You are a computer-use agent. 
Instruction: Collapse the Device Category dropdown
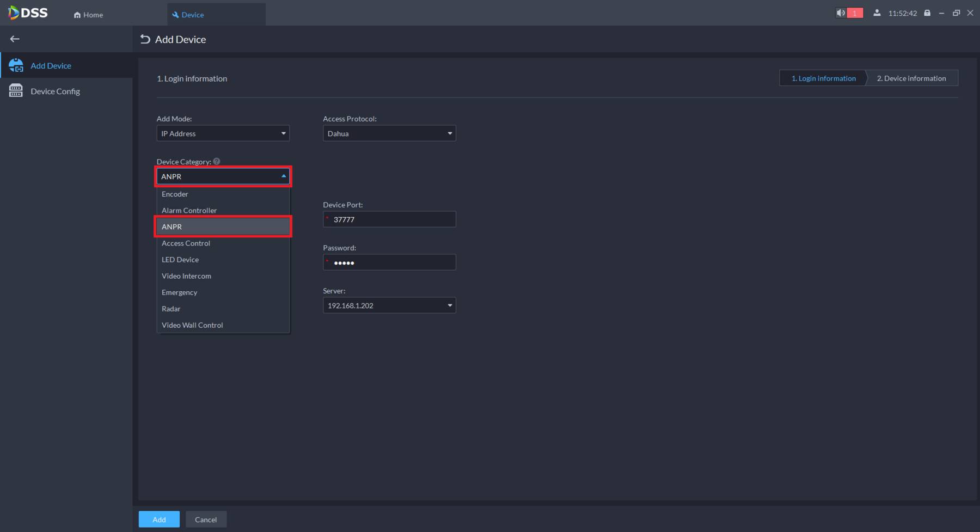coord(283,176)
